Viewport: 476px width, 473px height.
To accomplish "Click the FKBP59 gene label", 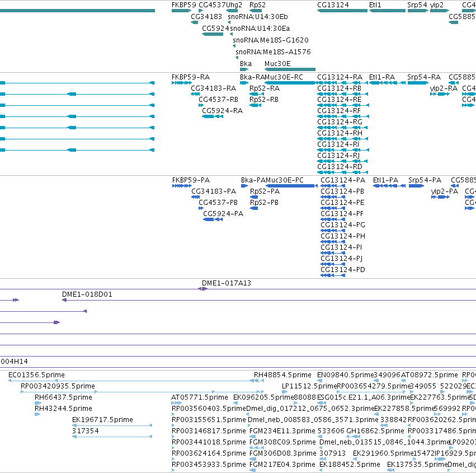I will point(183,5).
